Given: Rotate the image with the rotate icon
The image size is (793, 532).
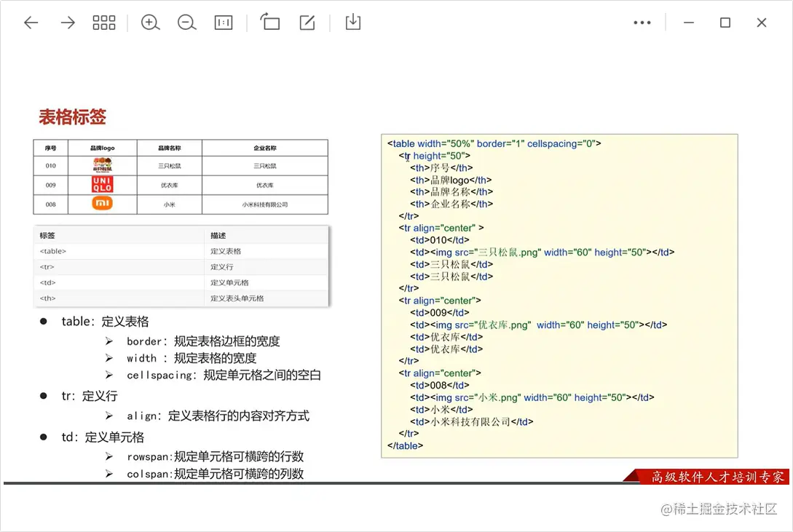Looking at the screenshot, I should point(270,23).
